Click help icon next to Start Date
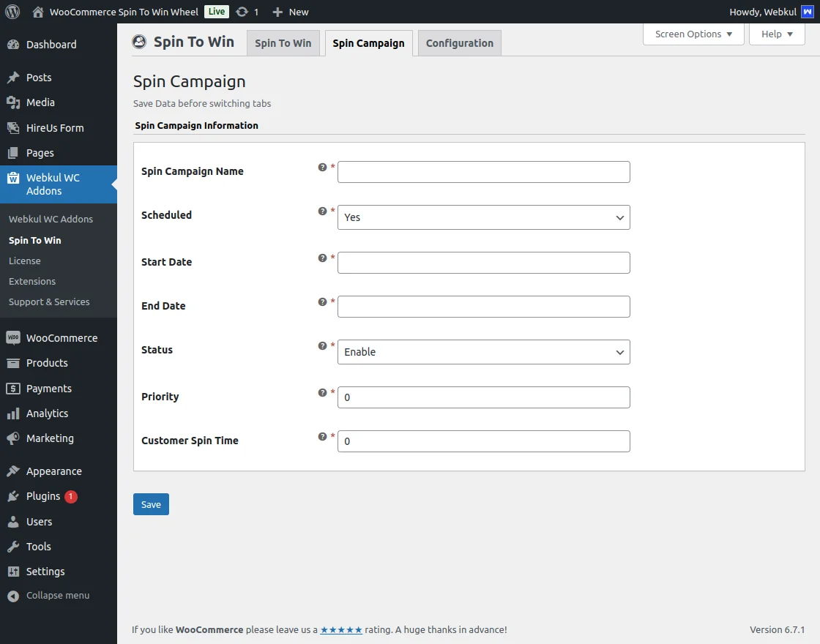820x644 pixels. coord(322,258)
